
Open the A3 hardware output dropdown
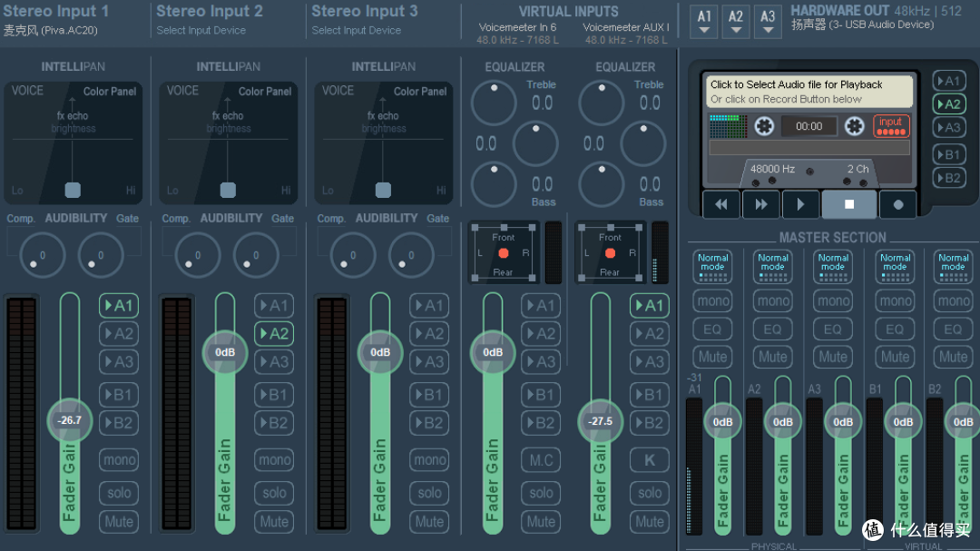769,21
